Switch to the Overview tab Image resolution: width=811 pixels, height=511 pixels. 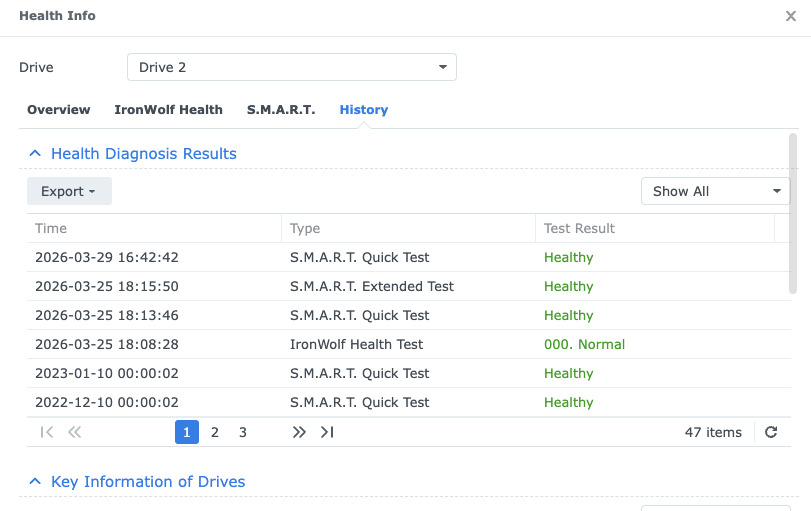58,110
